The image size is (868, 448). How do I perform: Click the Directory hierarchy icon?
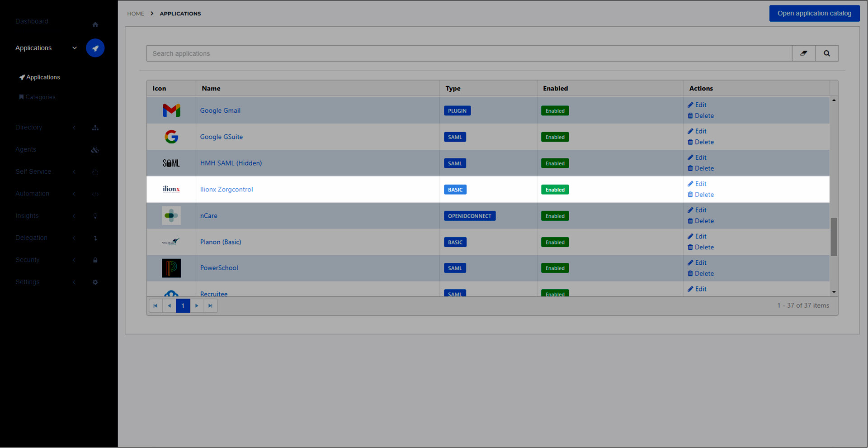tap(95, 128)
